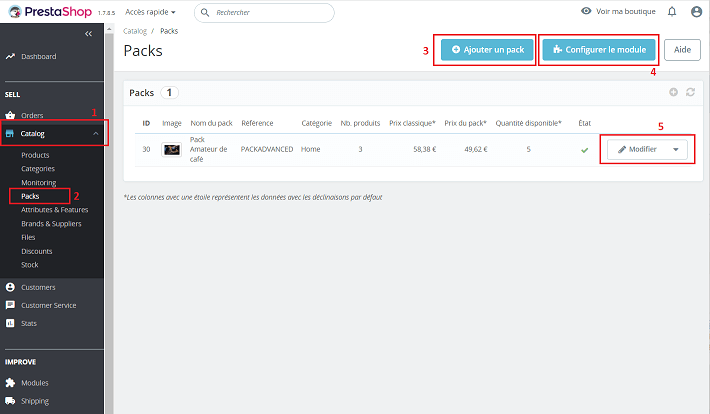710x414 pixels.
Task: Collapse the Catalog menu section
Action: [x=95, y=133]
